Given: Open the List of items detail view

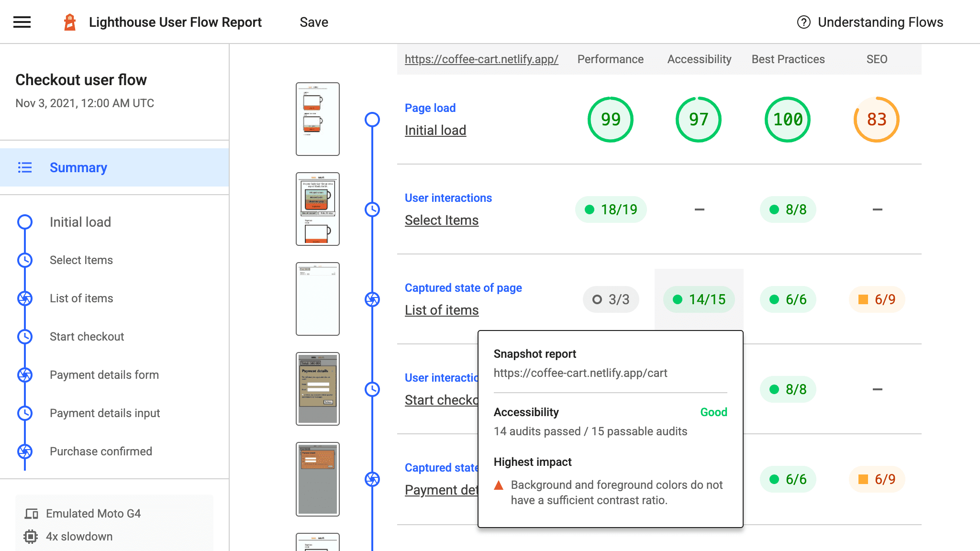Looking at the screenshot, I should 441,310.
